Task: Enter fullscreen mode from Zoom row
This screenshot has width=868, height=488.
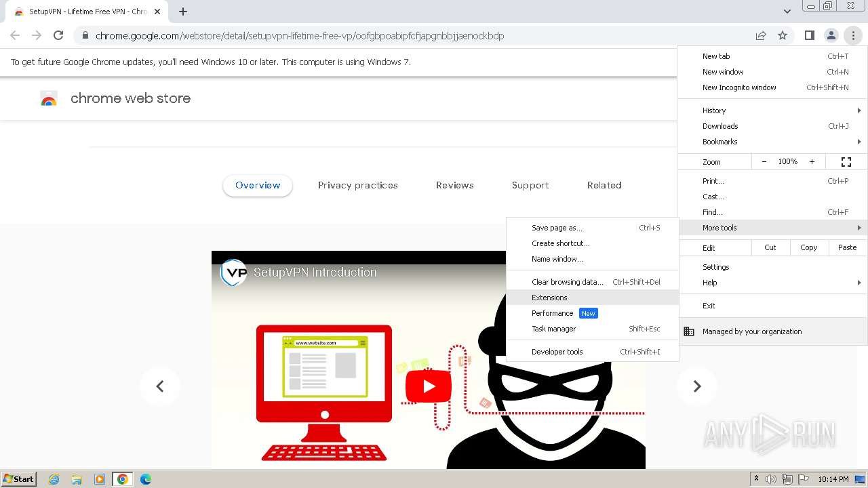Action: tap(846, 162)
